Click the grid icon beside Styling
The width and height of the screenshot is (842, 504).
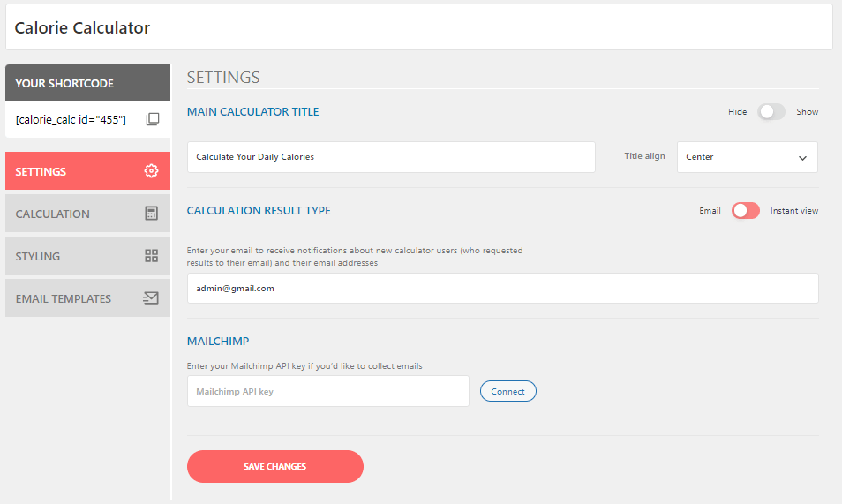click(152, 256)
